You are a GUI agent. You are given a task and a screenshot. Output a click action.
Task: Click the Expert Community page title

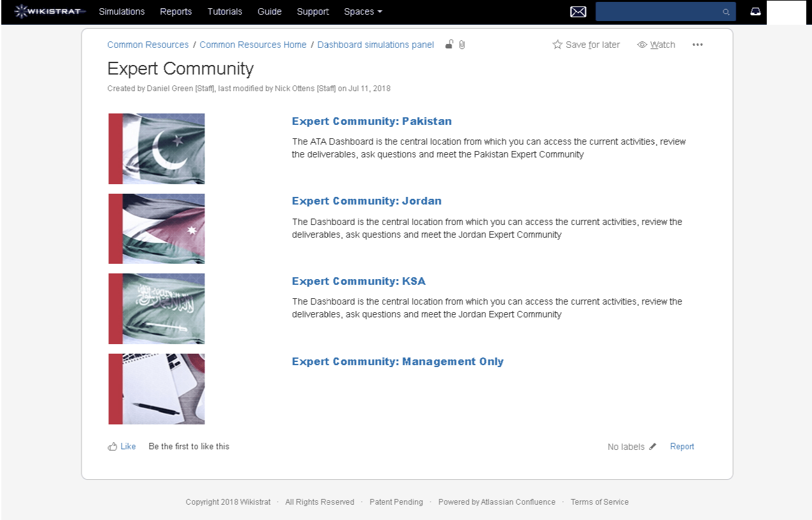coord(180,69)
